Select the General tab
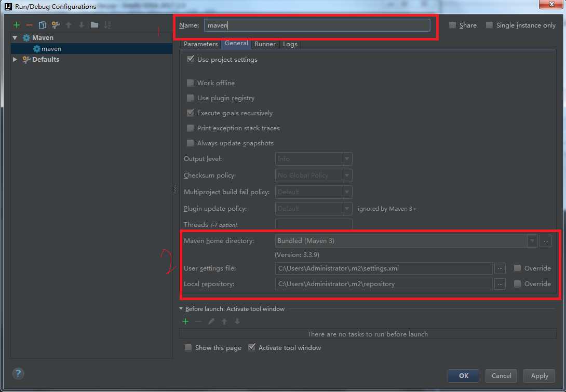Image resolution: width=566 pixels, height=392 pixels. 236,43
